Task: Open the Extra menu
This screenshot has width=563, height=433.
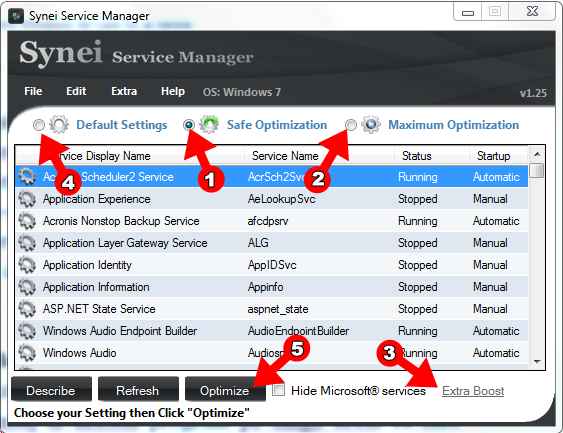Action: 124,91
